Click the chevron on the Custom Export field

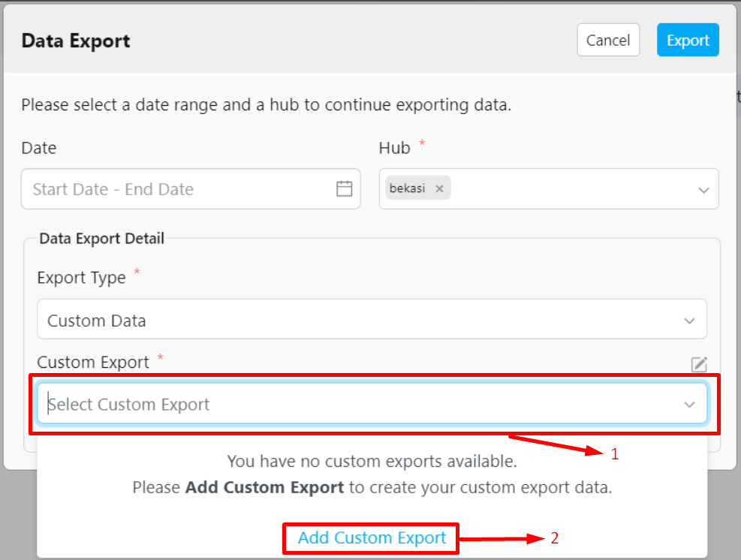click(689, 404)
